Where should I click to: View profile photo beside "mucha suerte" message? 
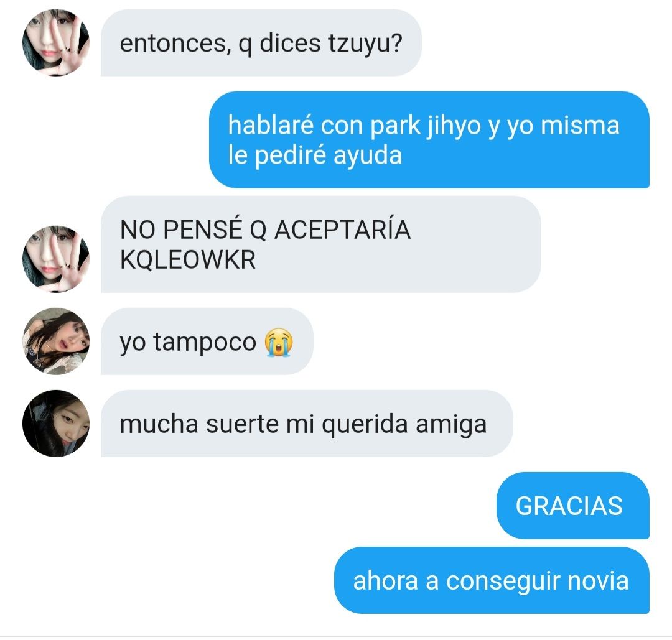(x=56, y=424)
